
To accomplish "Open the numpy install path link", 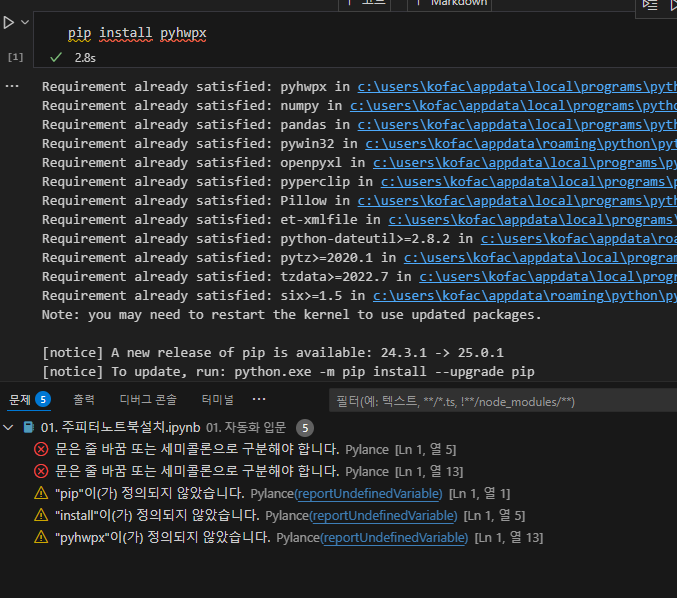I will [513, 106].
